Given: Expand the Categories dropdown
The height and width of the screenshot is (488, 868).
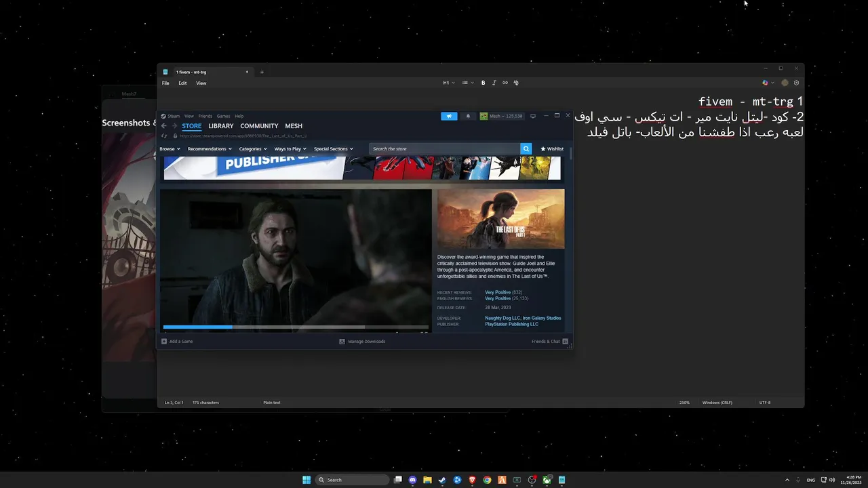Looking at the screenshot, I should coord(253,148).
